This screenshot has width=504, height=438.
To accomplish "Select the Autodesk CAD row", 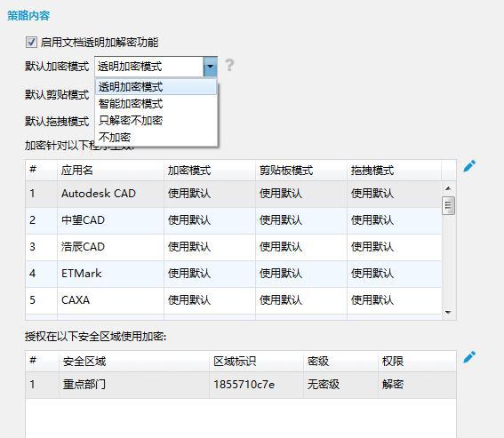I will [x=234, y=194].
